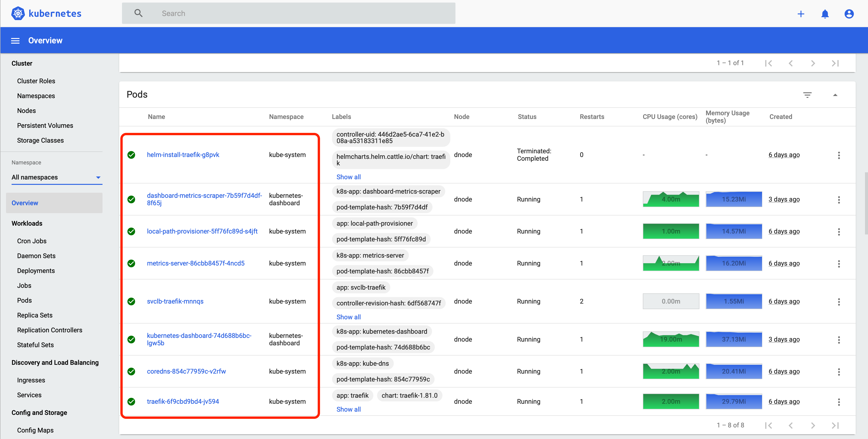868x439 pixels.
Task: Go to last page of Pods list
Action: [x=835, y=426]
